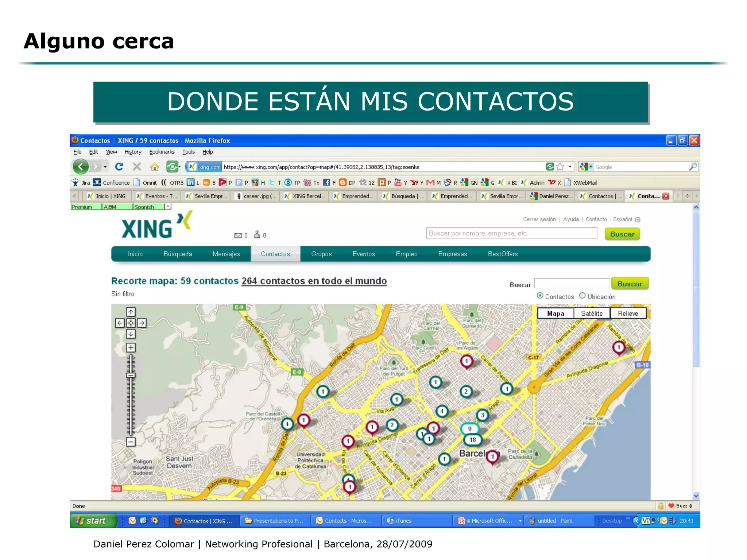
Task: Click the bookmark star in the address bar
Action: tap(561, 167)
